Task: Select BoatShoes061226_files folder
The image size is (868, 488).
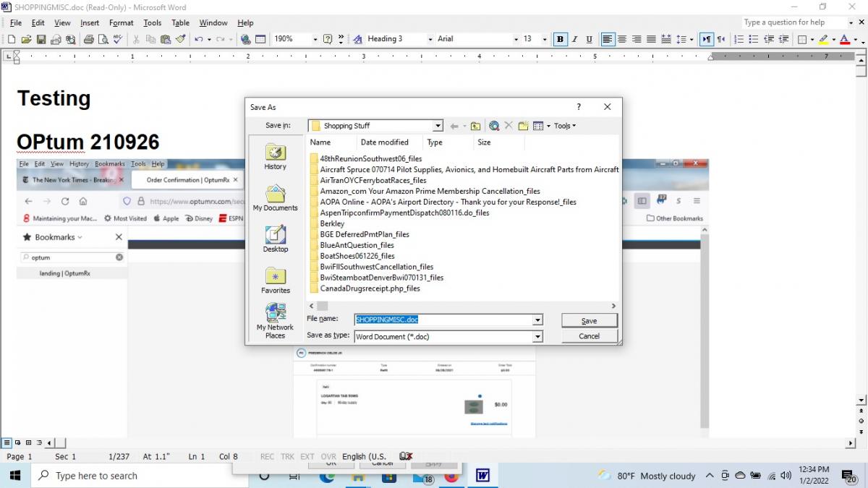Action: [357, 256]
